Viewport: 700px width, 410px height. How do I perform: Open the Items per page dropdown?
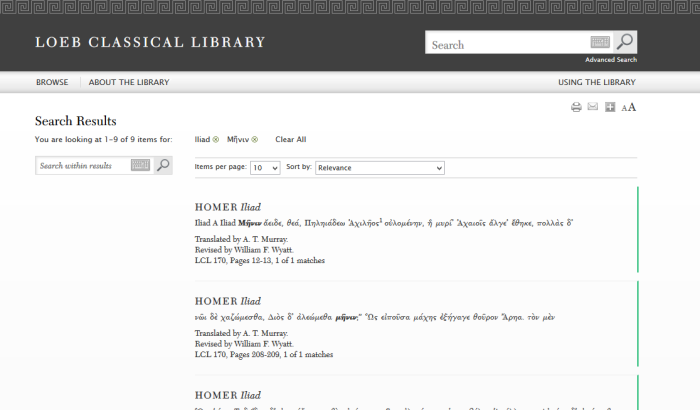(265, 168)
